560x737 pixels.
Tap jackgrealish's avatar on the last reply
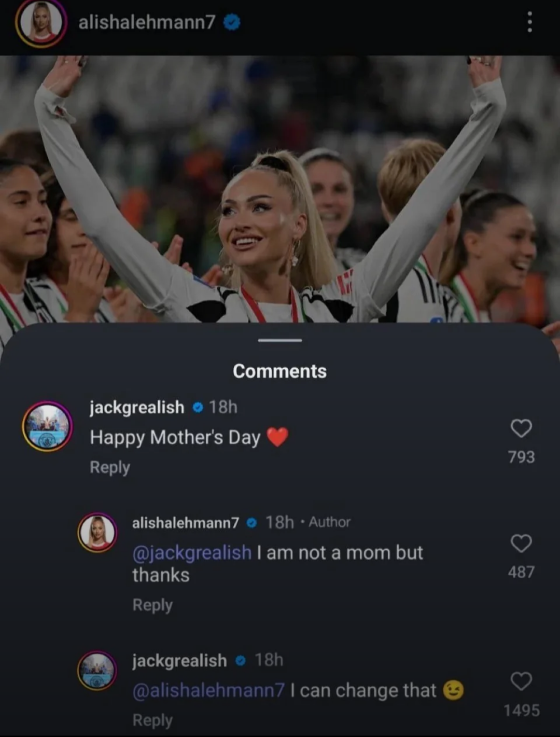tap(97, 671)
